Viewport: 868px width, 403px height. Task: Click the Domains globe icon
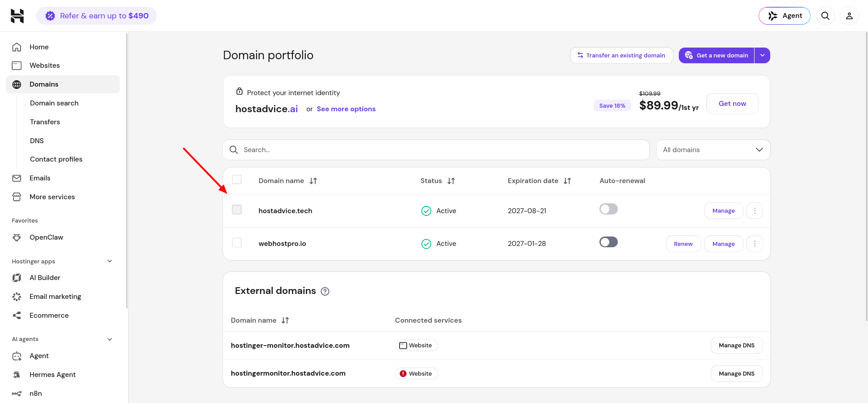(x=17, y=84)
